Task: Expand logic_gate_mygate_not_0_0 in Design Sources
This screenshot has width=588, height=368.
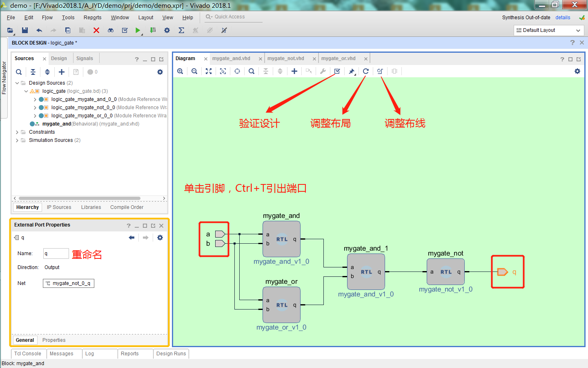Action: click(35, 107)
